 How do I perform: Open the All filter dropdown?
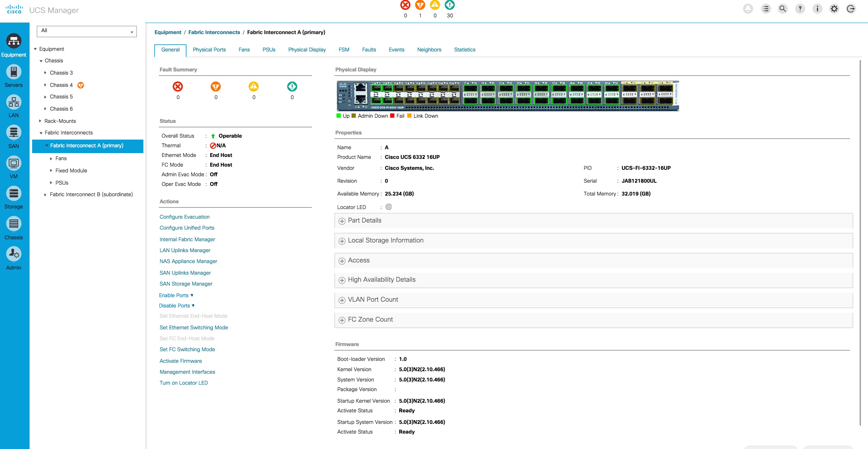pyautogui.click(x=86, y=31)
